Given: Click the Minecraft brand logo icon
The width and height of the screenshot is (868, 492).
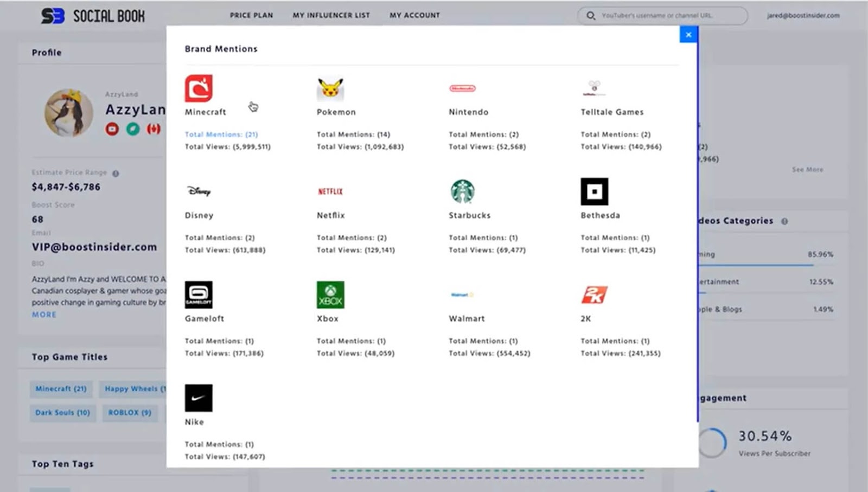Looking at the screenshot, I should point(199,88).
